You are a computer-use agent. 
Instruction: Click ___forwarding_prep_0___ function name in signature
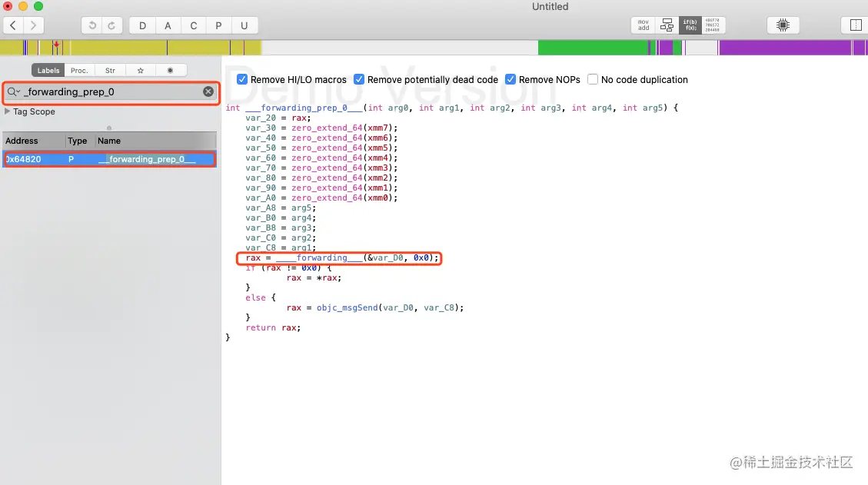304,108
